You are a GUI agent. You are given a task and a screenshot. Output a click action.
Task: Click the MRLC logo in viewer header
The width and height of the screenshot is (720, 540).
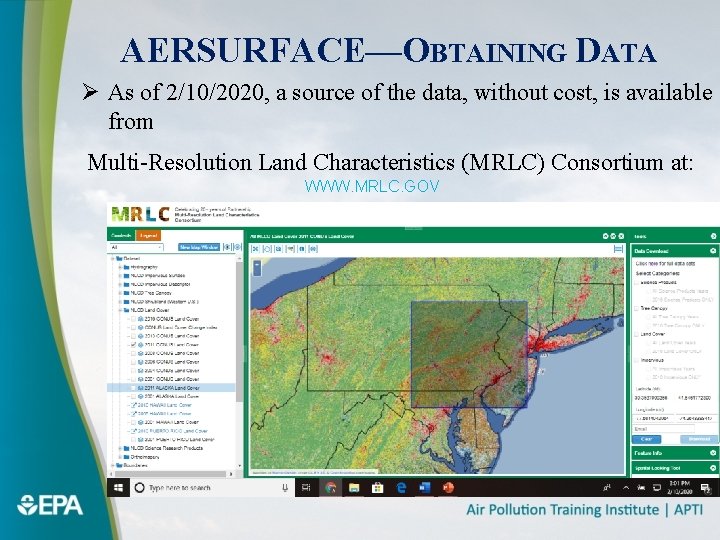[141, 214]
